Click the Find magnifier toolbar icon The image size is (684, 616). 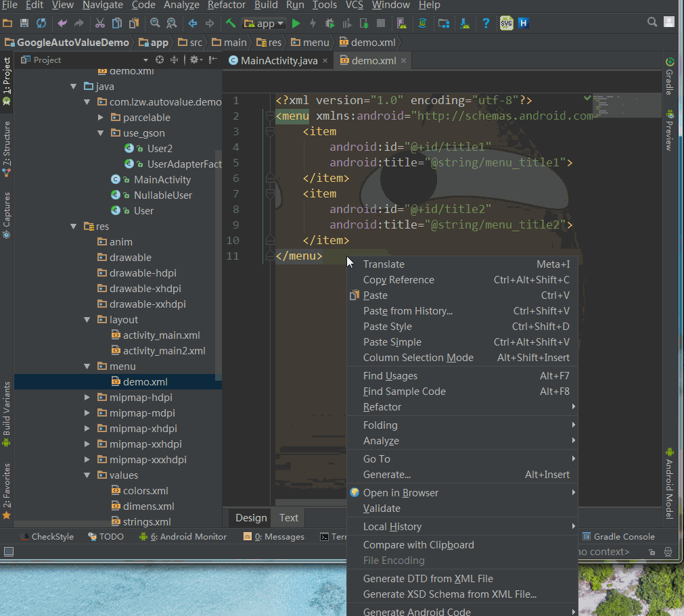click(155, 23)
